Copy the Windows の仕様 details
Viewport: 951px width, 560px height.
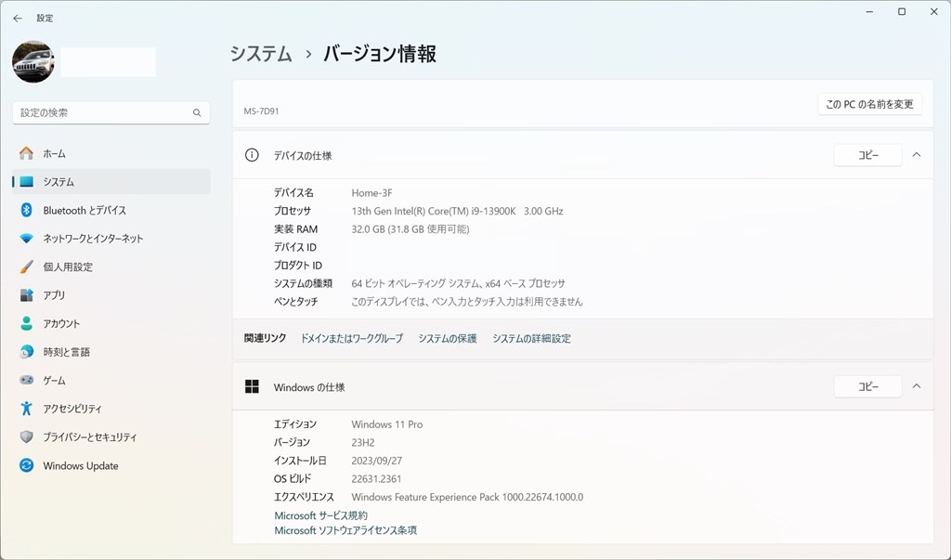pyautogui.click(x=868, y=386)
